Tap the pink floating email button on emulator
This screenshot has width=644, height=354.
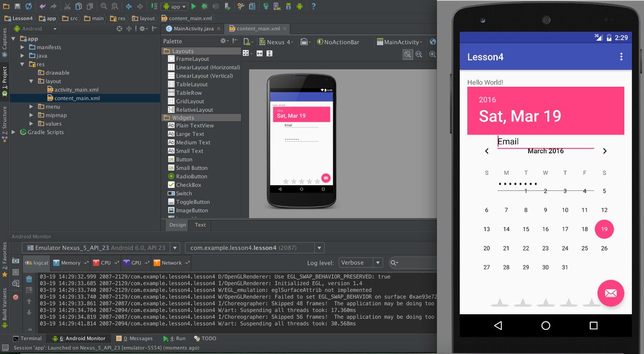click(x=611, y=293)
